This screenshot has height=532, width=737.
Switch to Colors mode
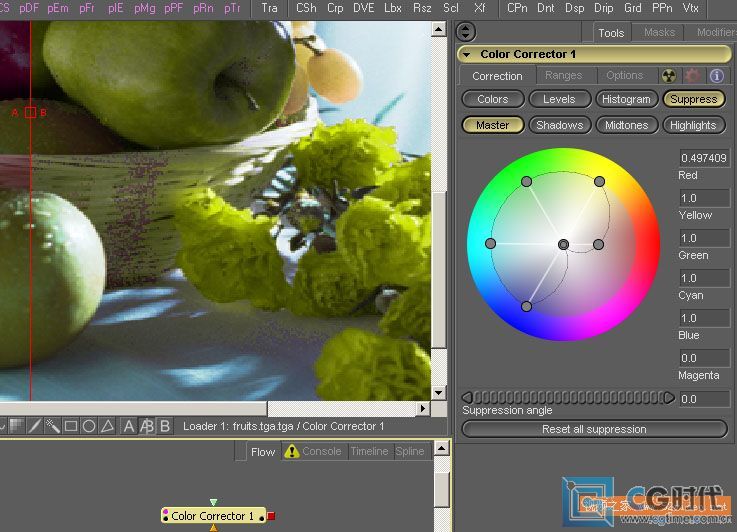pos(493,99)
